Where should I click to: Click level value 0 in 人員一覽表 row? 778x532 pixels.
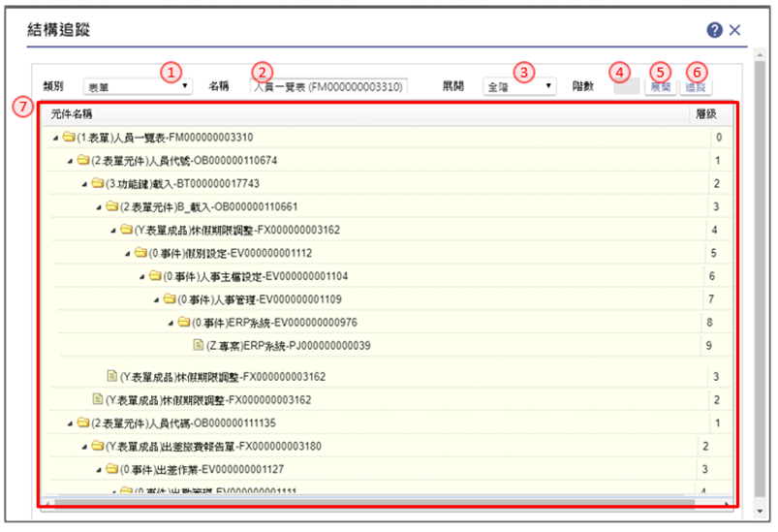719,138
